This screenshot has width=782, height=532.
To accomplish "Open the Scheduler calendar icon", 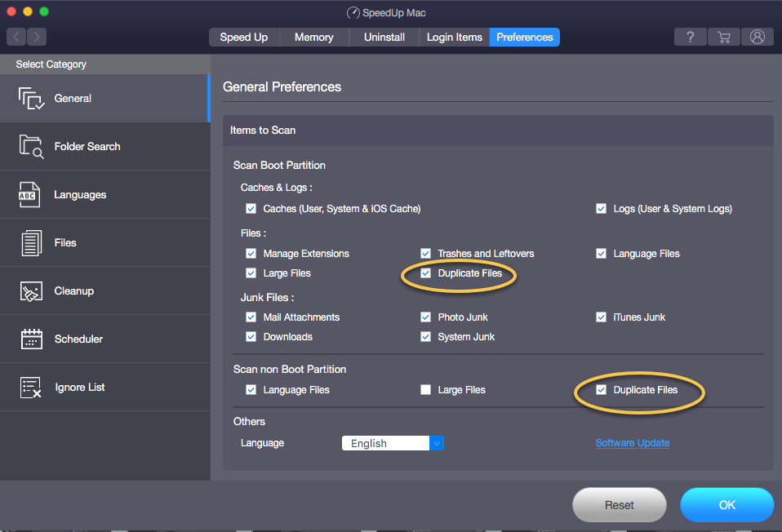I will click(x=31, y=339).
